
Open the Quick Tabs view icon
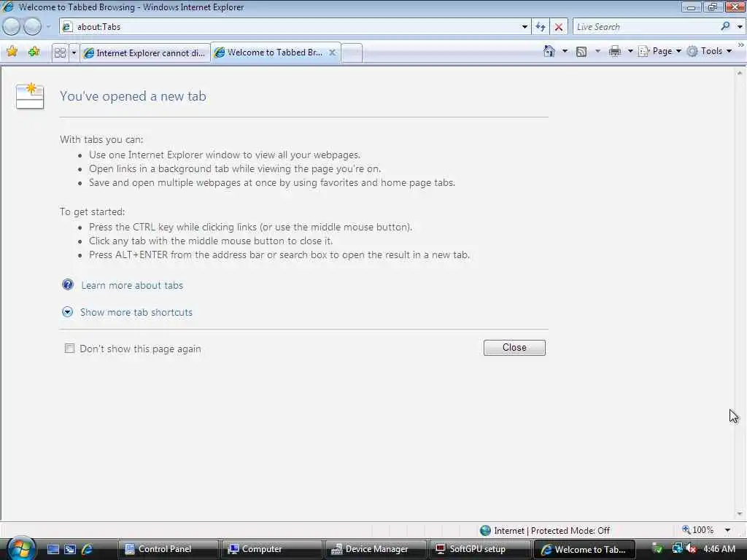(60, 52)
